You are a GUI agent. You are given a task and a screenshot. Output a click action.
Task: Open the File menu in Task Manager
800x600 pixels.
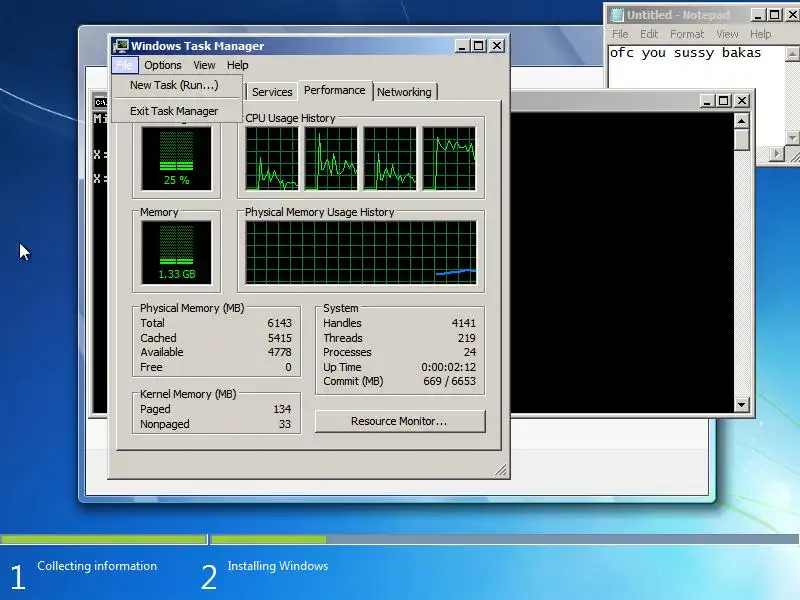pos(124,65)
